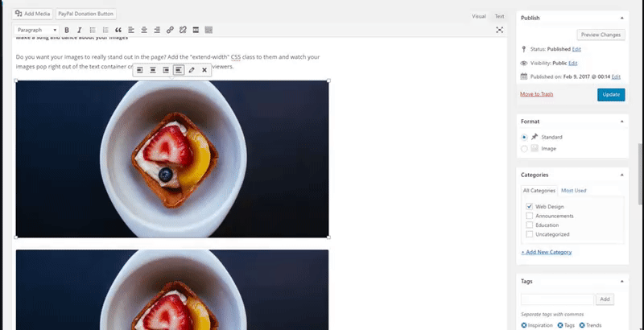The width and height of the screenshot is (644, 330).
Task: Click the page vertical scrollbar thumb
Action: [640, 173]
